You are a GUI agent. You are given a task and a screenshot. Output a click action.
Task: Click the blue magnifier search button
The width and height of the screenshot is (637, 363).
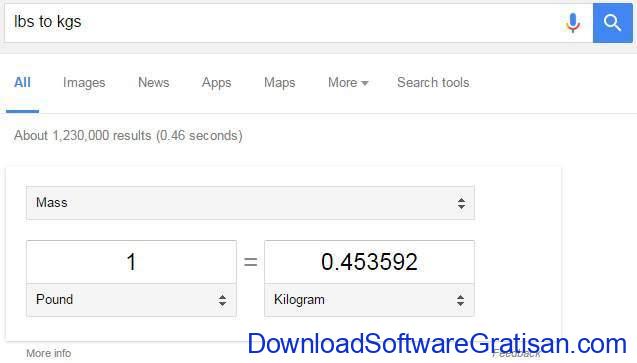[613, 23]
